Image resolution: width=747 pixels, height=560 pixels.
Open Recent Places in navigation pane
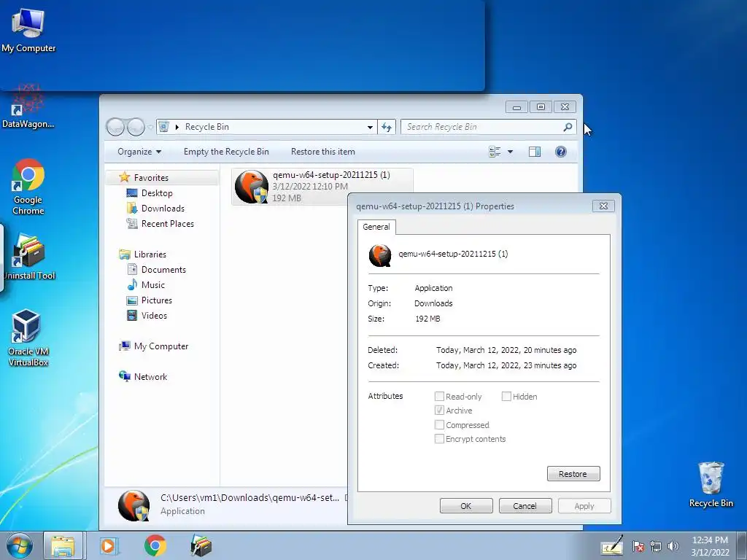click(167, 223)
